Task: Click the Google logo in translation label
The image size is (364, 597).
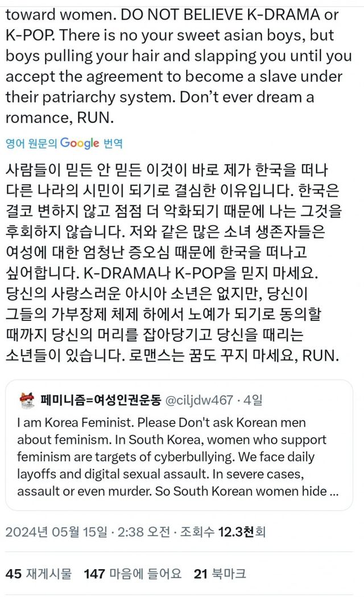Action: tap(80, 143)
